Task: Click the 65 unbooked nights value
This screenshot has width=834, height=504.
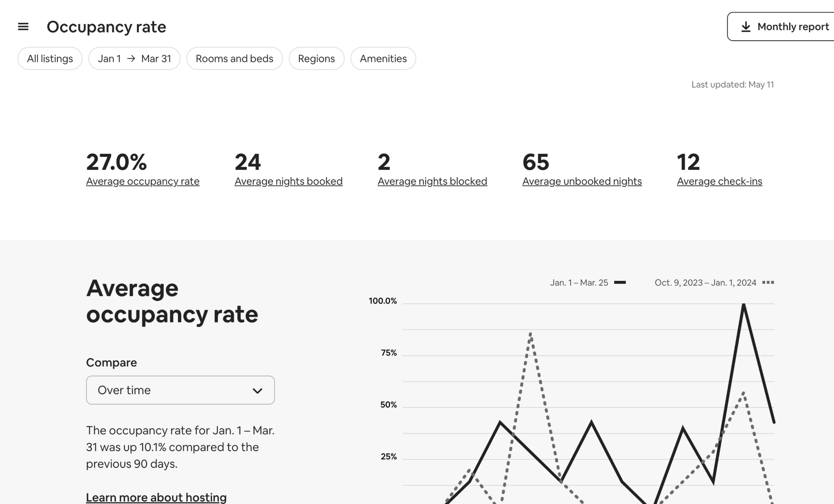Action: coord(536,162)
